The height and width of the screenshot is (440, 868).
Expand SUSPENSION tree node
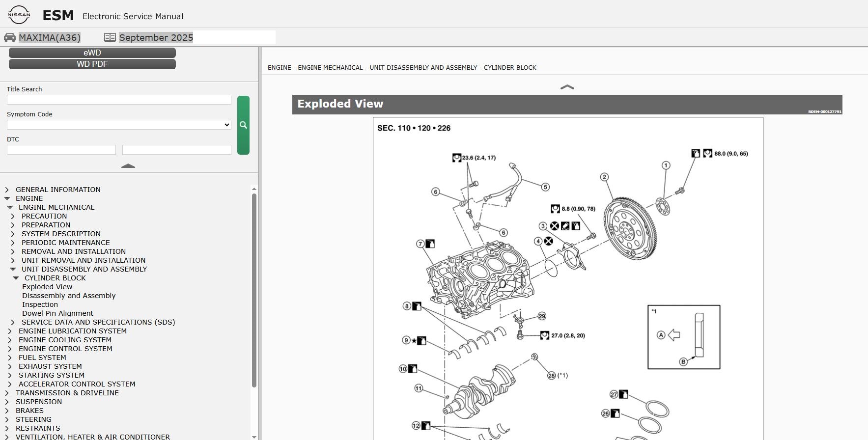pyautogui.click(x=7, y=402)
